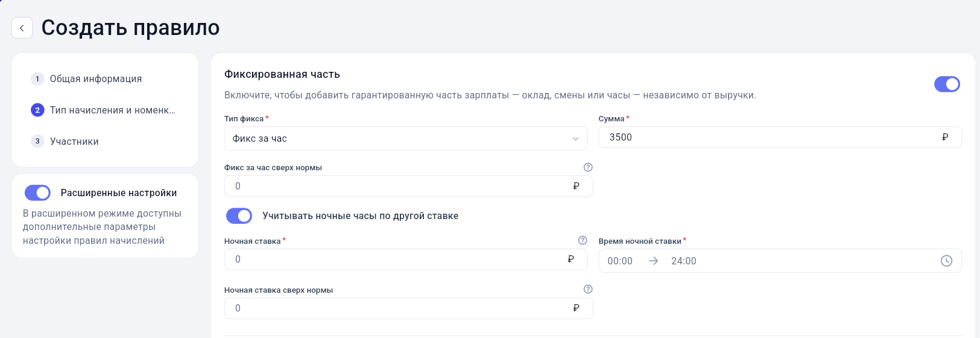The width and height of the screenshot is (980, 338).
Task: Open help icon for Ночная ставка
Action: pyautogui.click(x=583, y=240)
